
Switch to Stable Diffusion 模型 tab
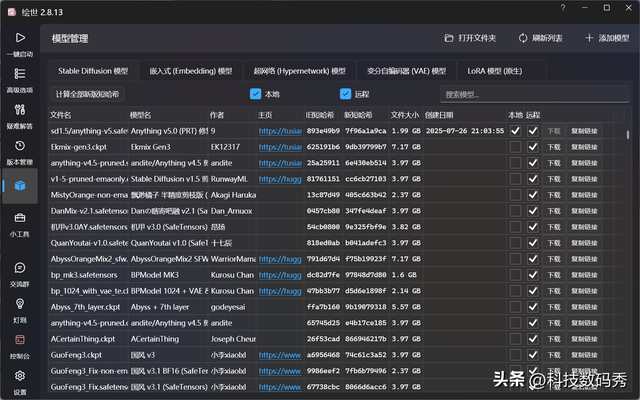pos(93,71)
